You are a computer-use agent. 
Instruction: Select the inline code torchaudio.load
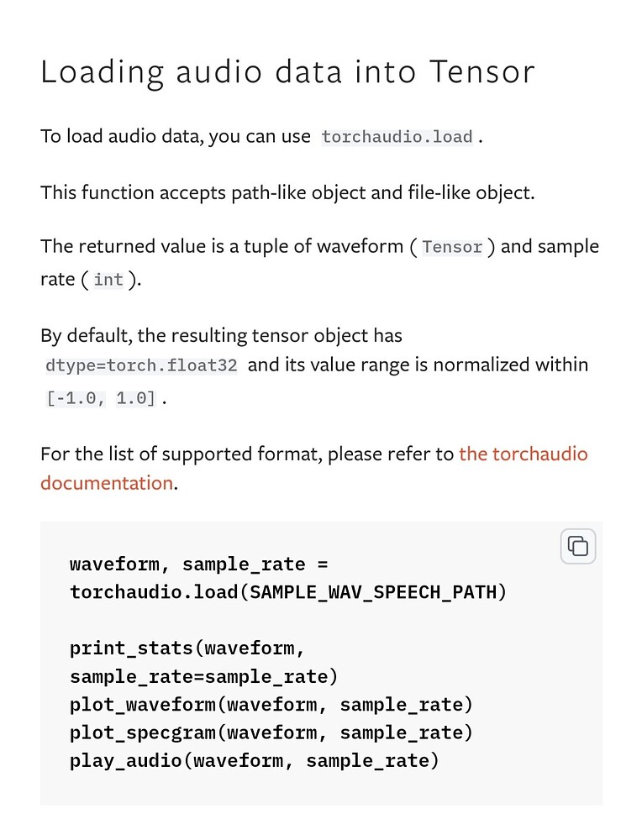tap(396, 136)
